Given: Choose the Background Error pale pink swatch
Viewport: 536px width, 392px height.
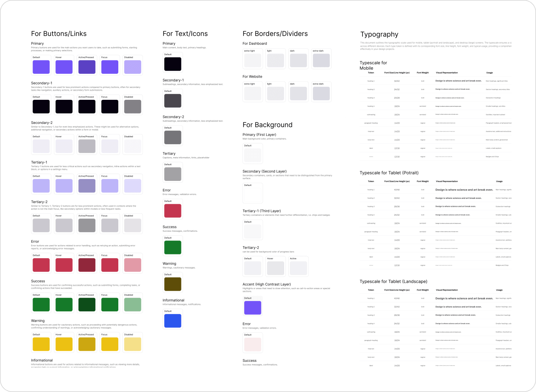Looking at the screenshot, I should (253, 345).
